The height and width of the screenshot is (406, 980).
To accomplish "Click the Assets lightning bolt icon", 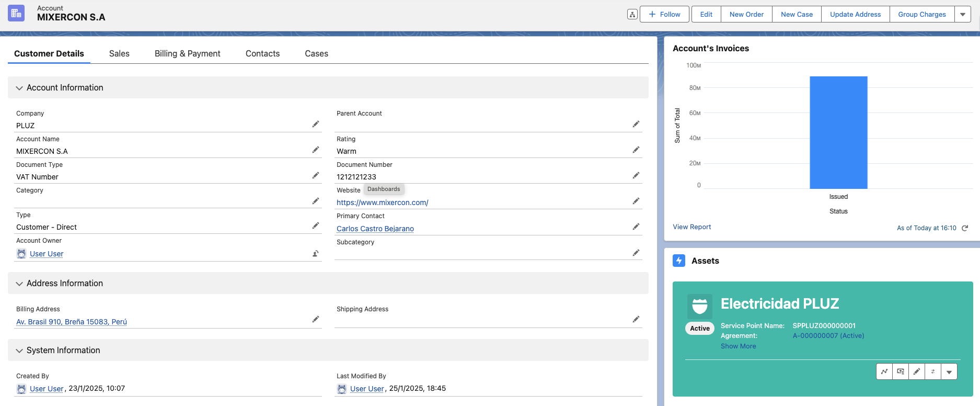I will [679, 261].
